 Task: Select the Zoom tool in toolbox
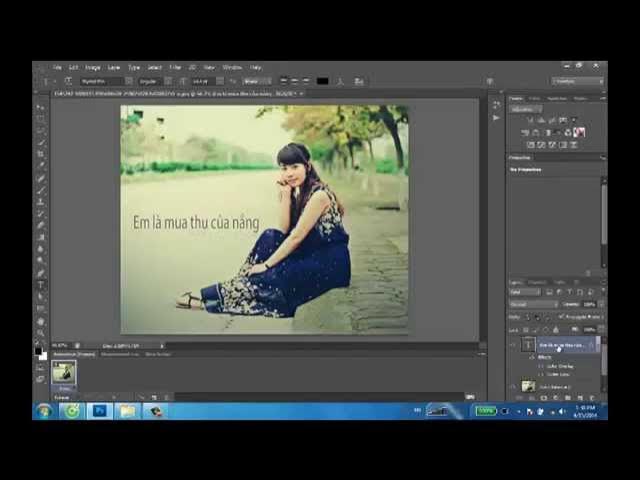click(x=40, y=333)
